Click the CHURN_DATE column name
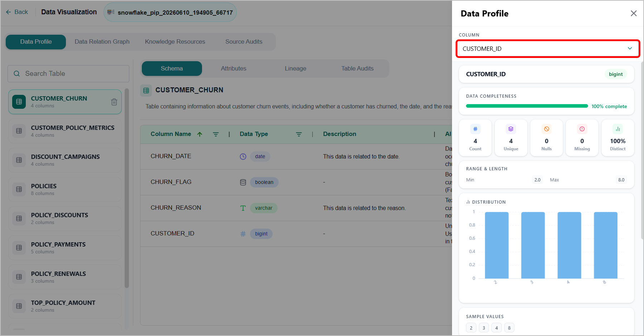Image resolution: width=644 pixels, height=336 pixels. [x=171, y=156]
